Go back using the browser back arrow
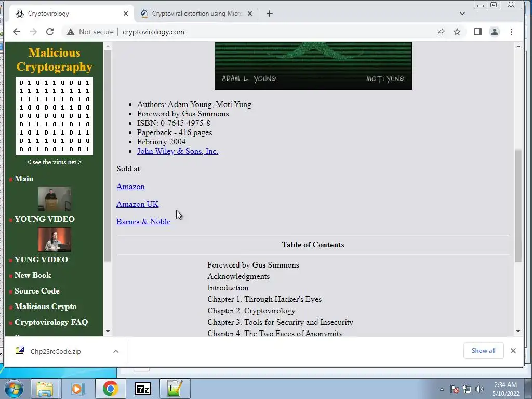 click(17, 32)
